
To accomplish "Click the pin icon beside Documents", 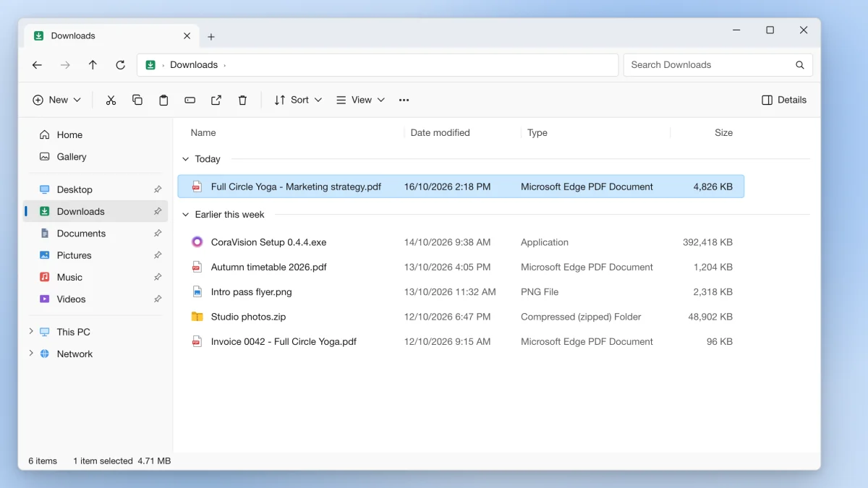I will tap(158, 234).
